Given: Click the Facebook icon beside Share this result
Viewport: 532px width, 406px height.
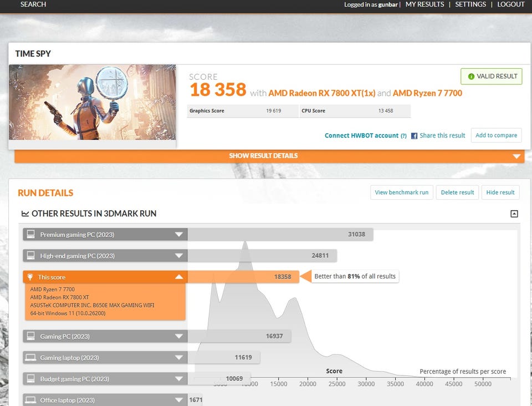Looking at the screenshot, I should click(x=414, y=136).
